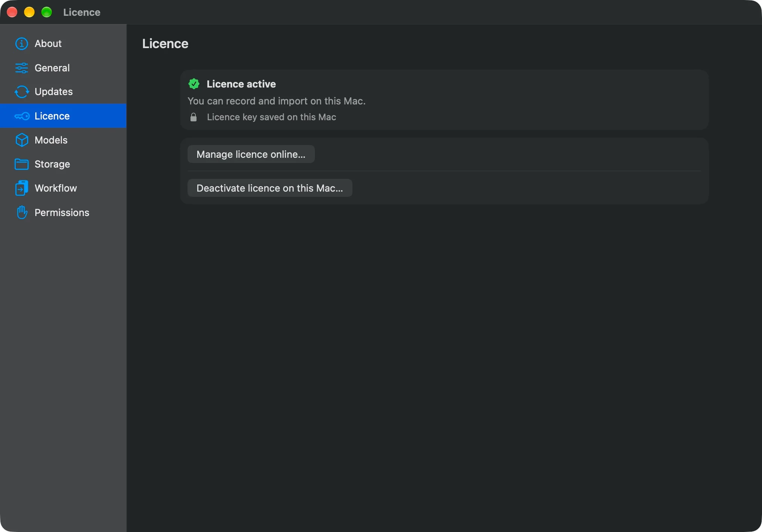762x532 pixels.
Task: Maximize the window with green button
Action: pyautogui.click(x=47, y=12)
